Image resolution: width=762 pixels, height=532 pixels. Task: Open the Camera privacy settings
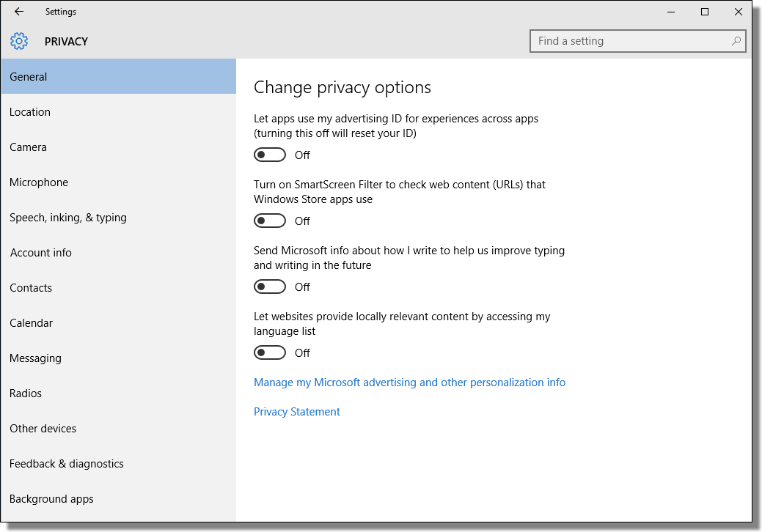point(28,147)
